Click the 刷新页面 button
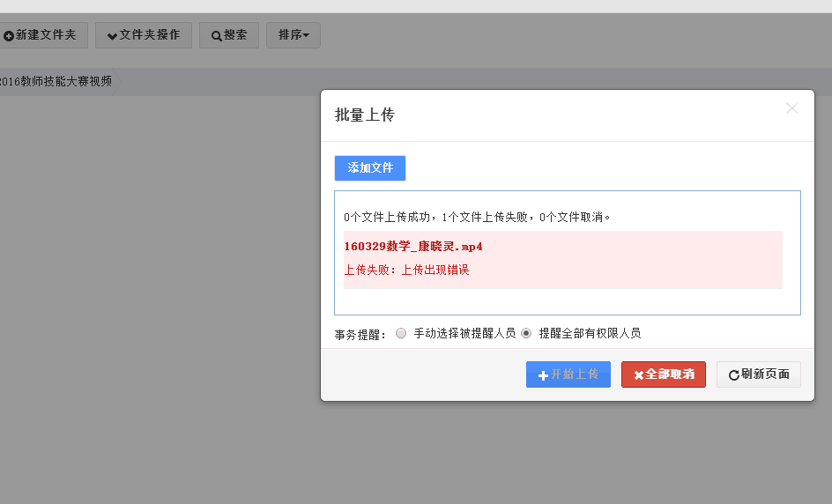Screen dimensions: 832x504 pos(758,374)
